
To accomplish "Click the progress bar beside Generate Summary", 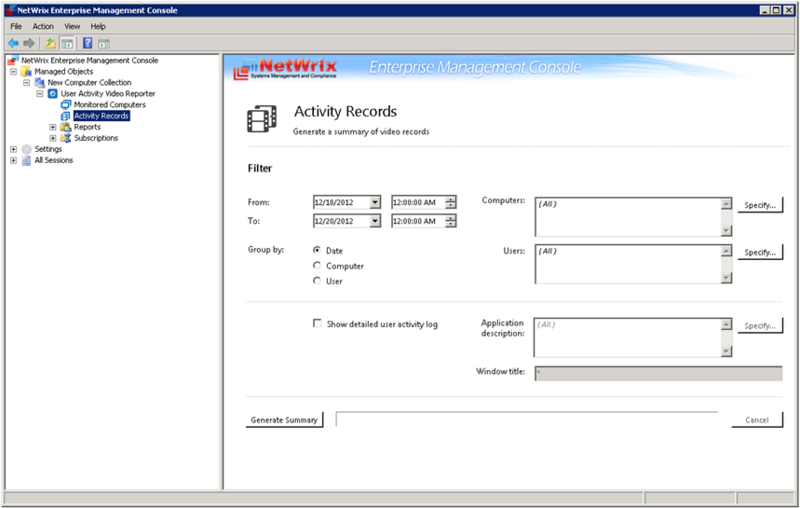I will (x=527, y=419).
